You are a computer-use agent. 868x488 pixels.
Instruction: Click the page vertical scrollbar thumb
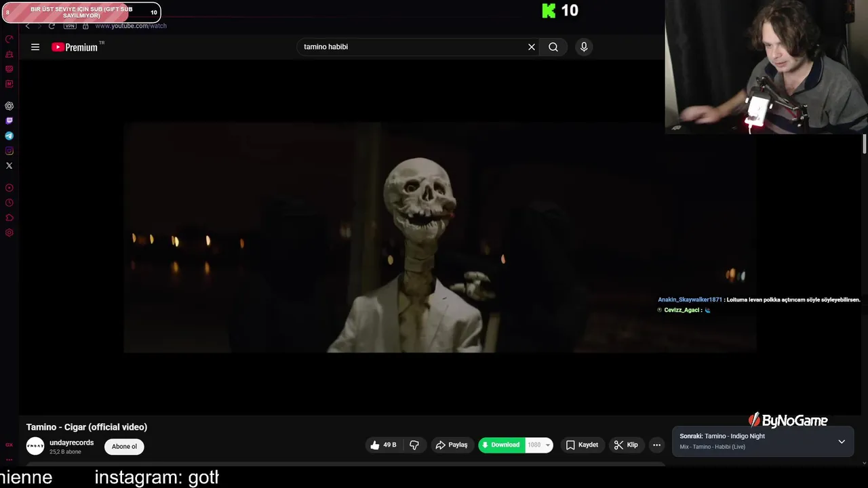(865, 144)
